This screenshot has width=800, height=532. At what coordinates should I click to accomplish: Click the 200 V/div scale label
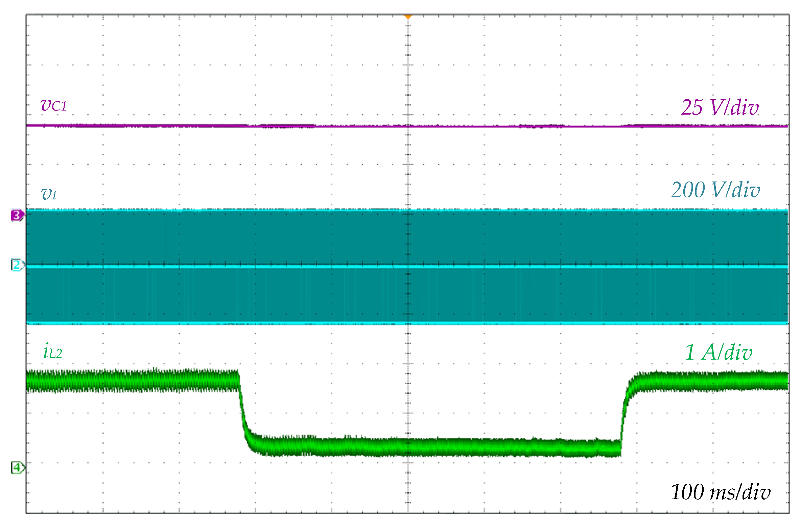click(x=715, y=190)
